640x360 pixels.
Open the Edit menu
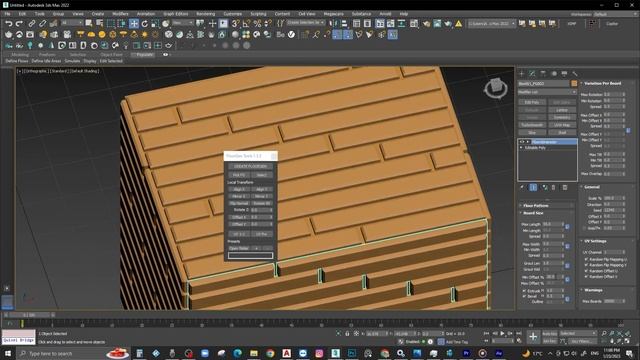click(22, 14)
